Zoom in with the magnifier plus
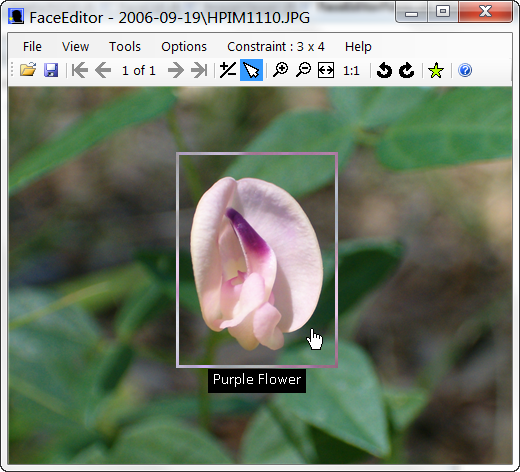 click(281, 70)
